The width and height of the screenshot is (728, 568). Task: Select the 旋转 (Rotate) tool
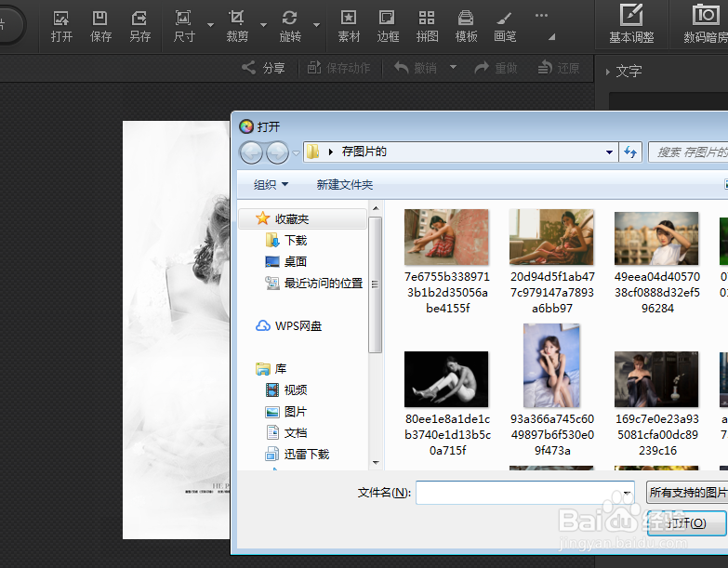290,26
